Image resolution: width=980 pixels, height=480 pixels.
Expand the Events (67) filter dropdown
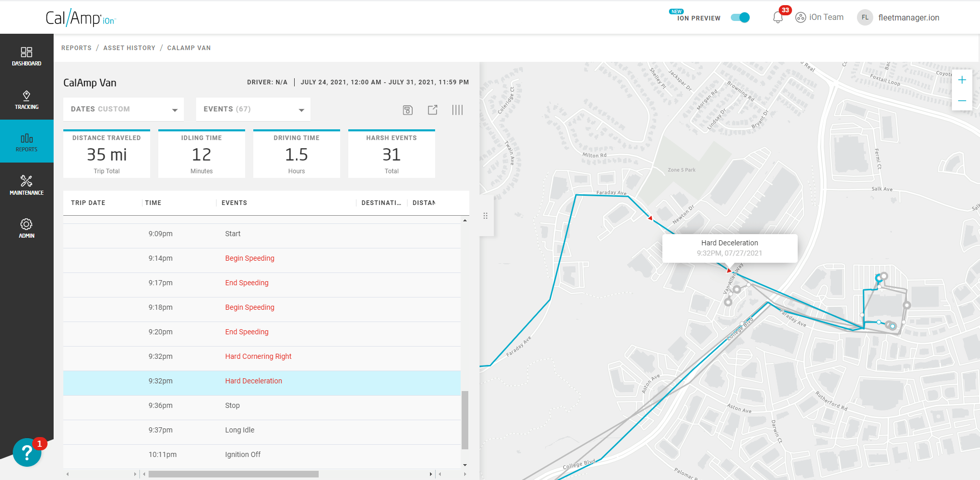pyautogui.click(x=252, y=109)
